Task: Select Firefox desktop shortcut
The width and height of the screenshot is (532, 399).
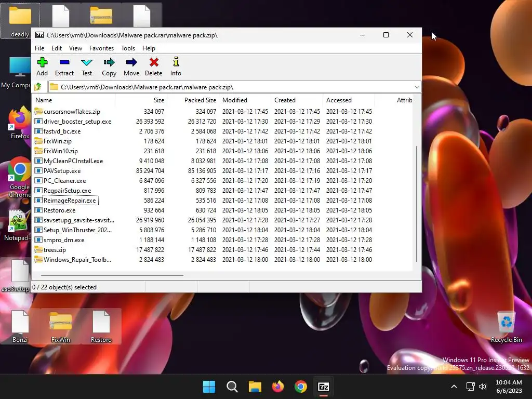Action: coord(20,123)
